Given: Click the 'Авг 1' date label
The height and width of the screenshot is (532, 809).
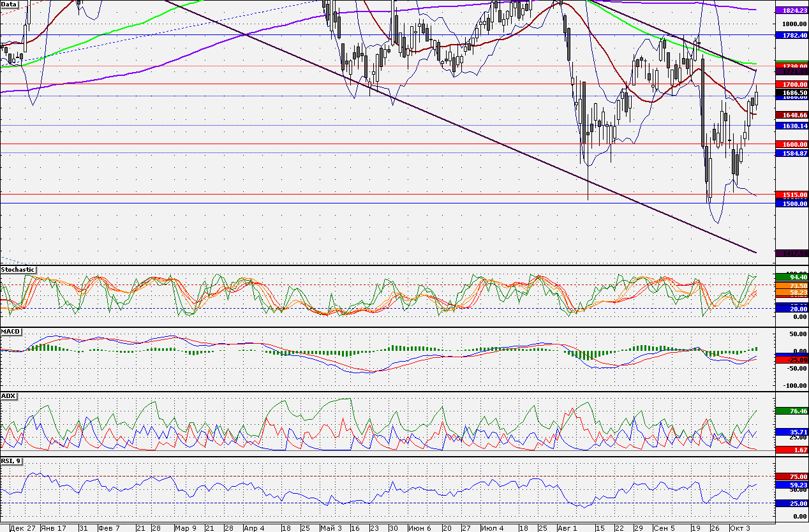Looking at the screenshot, I should point(567,528).
